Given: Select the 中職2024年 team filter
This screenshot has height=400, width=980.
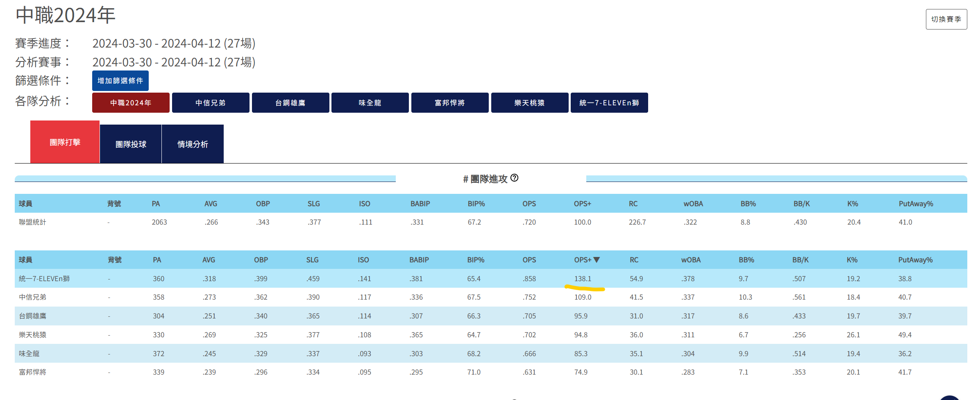Looking at the screenshot, I should pos(131,103).
